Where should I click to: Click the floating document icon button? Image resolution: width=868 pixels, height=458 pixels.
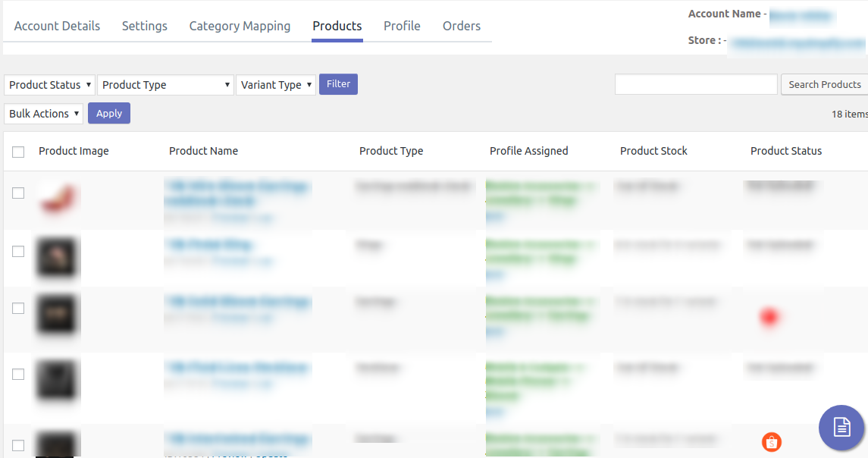pos(841,428)
